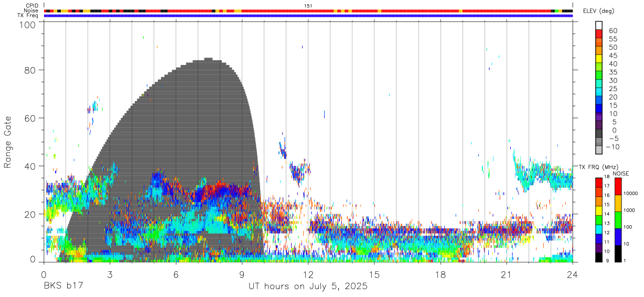Pick the green ELEV segment between 35 and 30
This screenshot has height=297, width=644.
599,76
